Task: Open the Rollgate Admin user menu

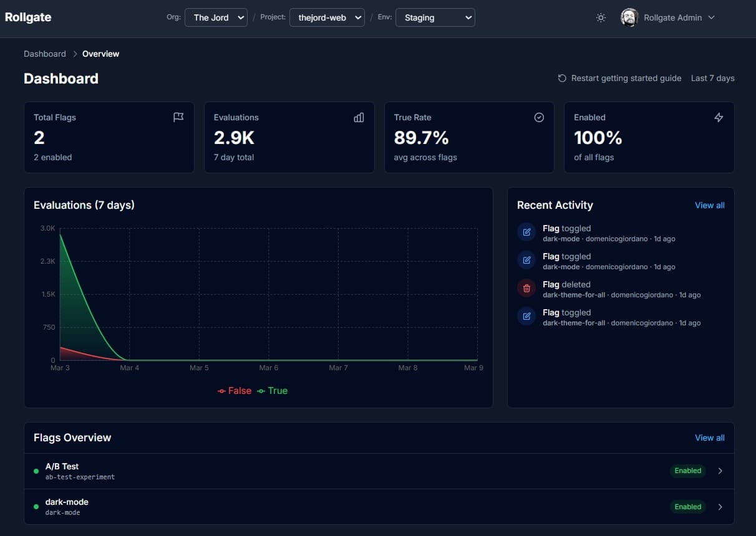Action: (x=668, y=17)
